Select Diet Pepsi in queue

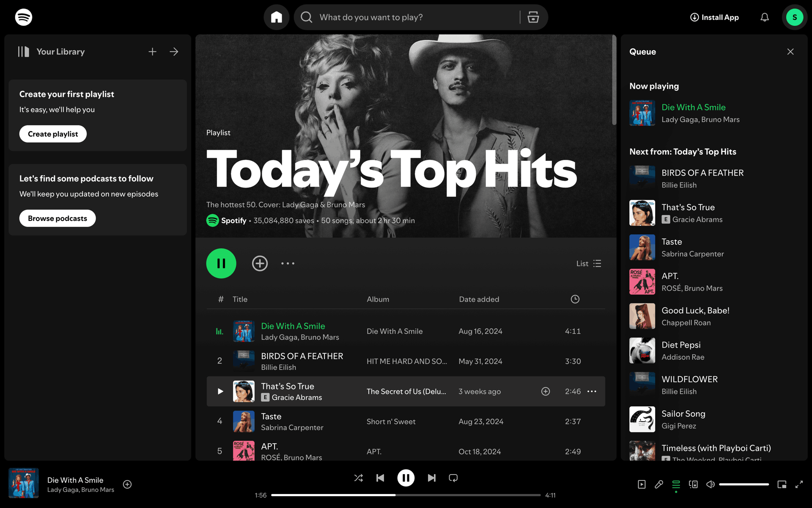681,345
